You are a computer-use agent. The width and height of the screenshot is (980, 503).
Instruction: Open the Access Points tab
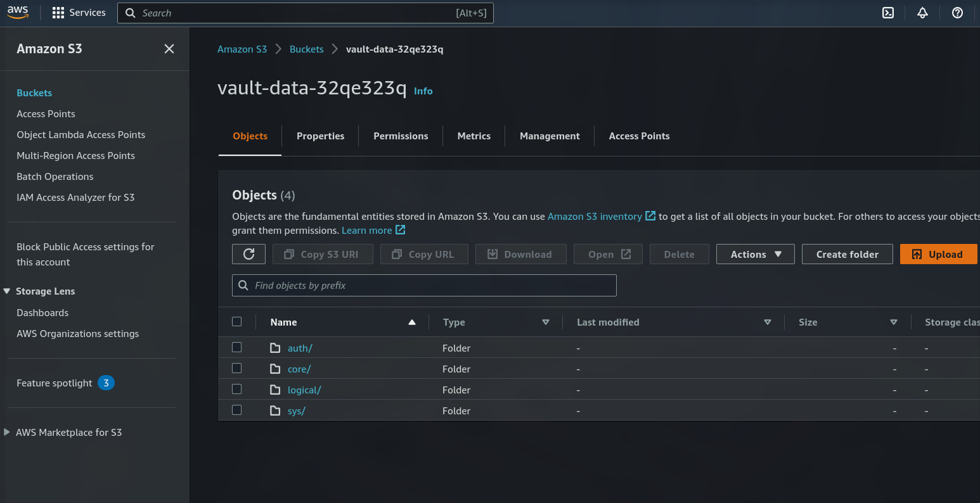[639, 136]
